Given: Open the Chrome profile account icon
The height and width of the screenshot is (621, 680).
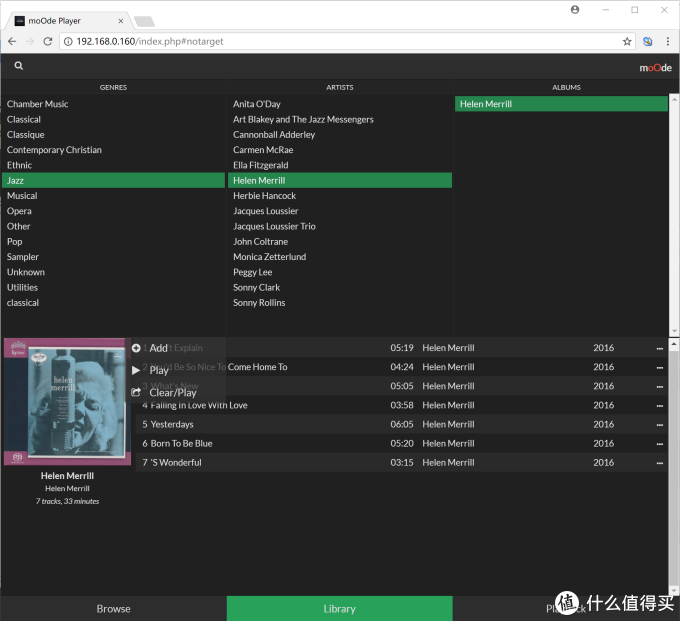Looking at the screenshot, I should (575, 10).
